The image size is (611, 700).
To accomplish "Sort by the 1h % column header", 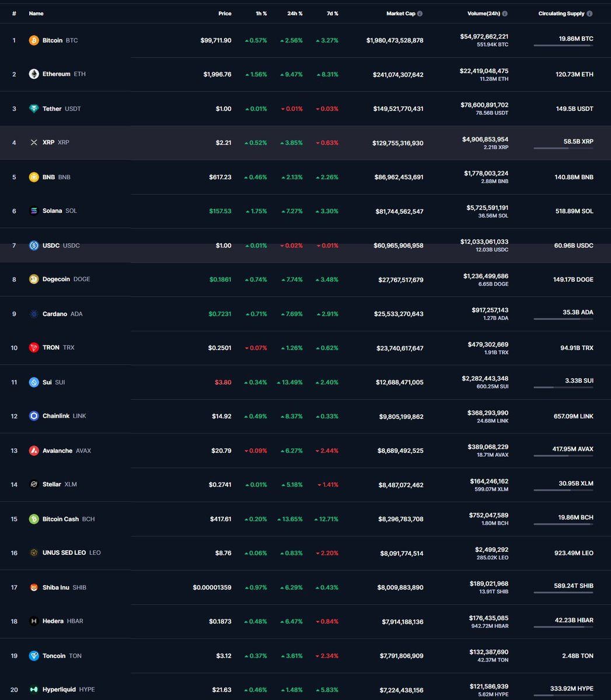I will [x=260, y=13].
